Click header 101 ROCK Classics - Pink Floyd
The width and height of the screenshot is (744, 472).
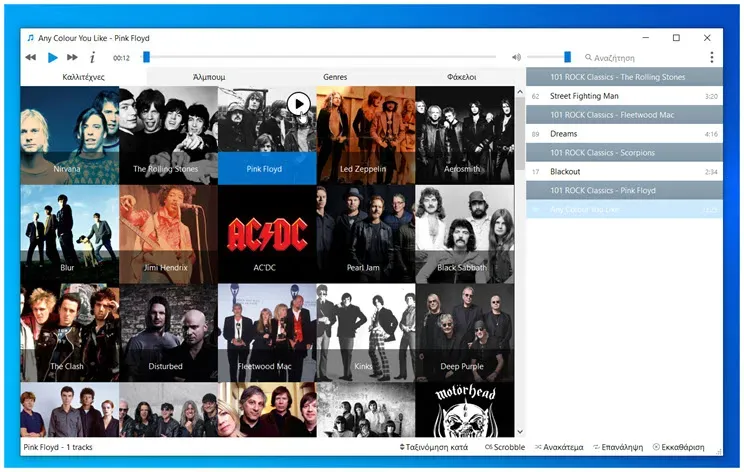coord(624,190)
